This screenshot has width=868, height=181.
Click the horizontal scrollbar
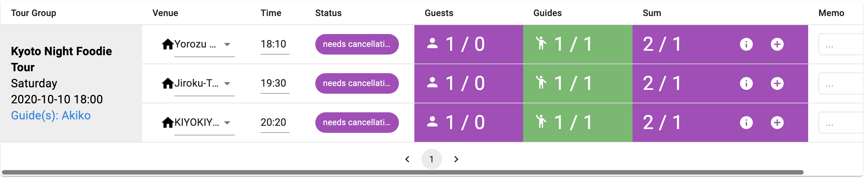pyautogui.click(x=403, y=172)
